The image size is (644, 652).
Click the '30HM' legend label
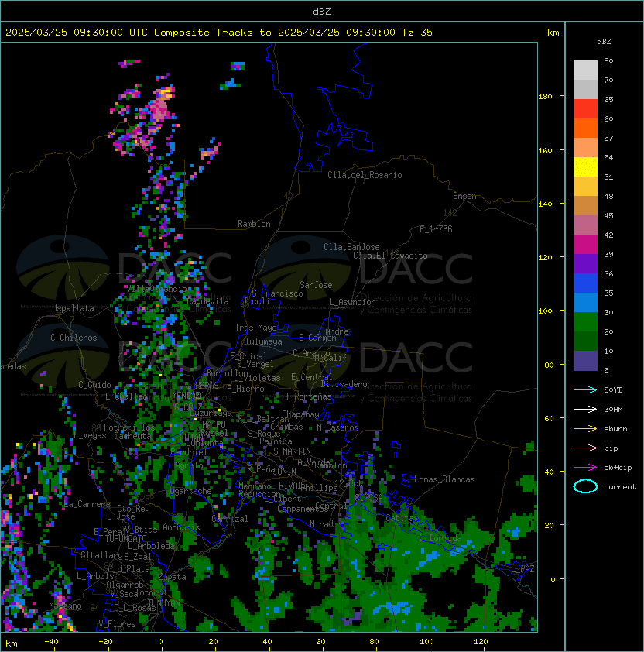point(613,409)
